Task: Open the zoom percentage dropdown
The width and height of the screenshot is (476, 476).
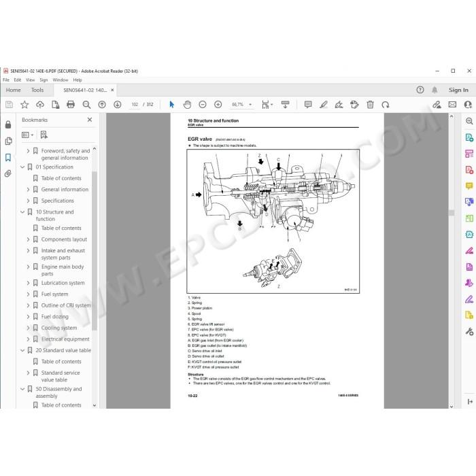Action: [250, 105]
